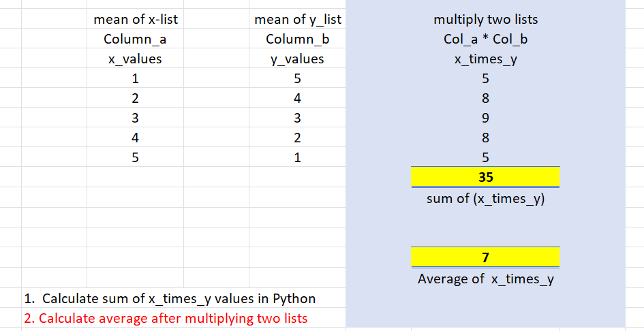644x331 pixels.
Task: Click the x_values cell containing 2
Action: [135, 98]
